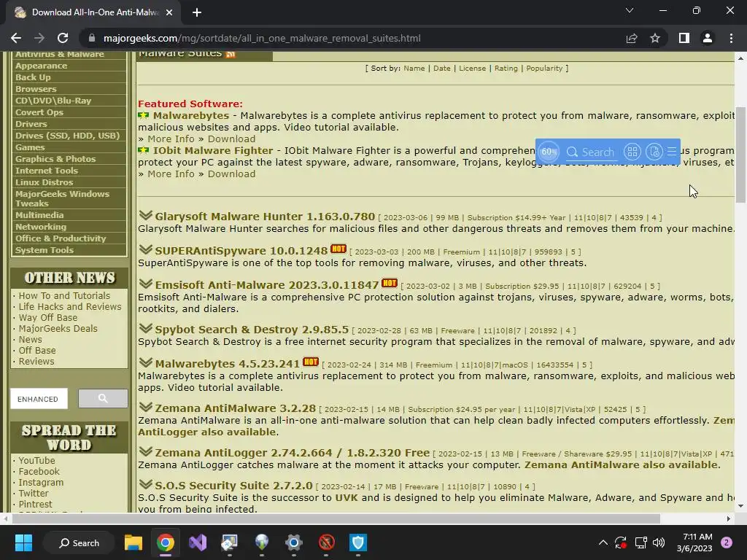Reload the page with the refresh icon
This screenshot has width=747, height=560.
coord(63,38)
